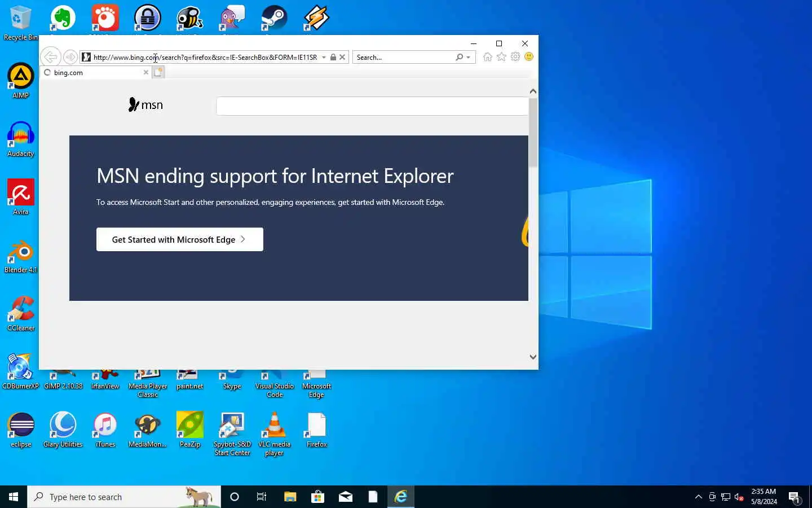Click the page scrollbar up arrow

click(x=533, y=91)
